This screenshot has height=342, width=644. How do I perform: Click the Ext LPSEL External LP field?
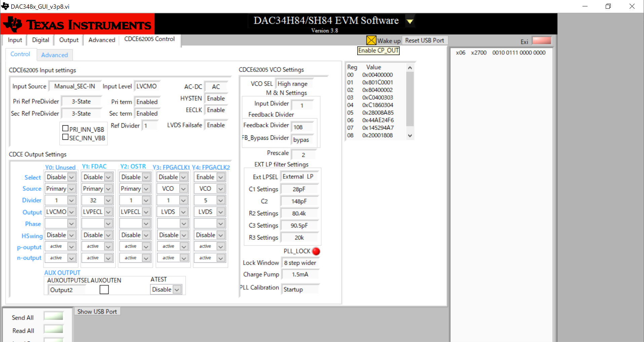coord(299,177)
